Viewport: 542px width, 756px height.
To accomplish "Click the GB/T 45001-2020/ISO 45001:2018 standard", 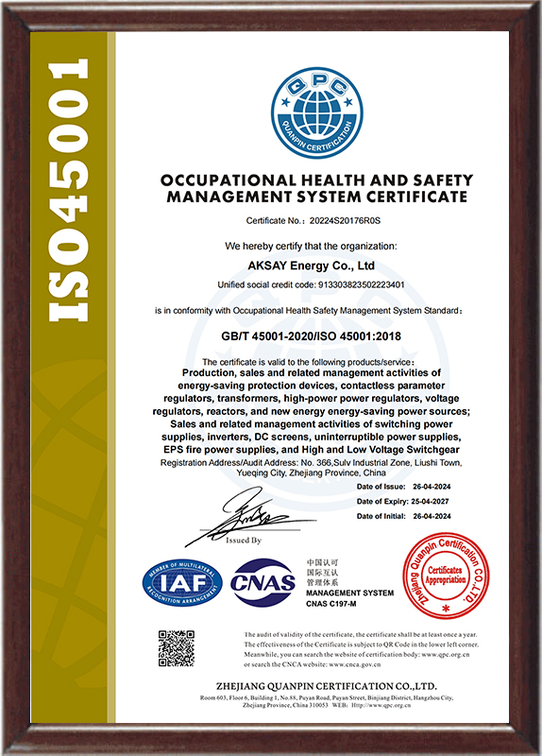I will tap(312, 336).
